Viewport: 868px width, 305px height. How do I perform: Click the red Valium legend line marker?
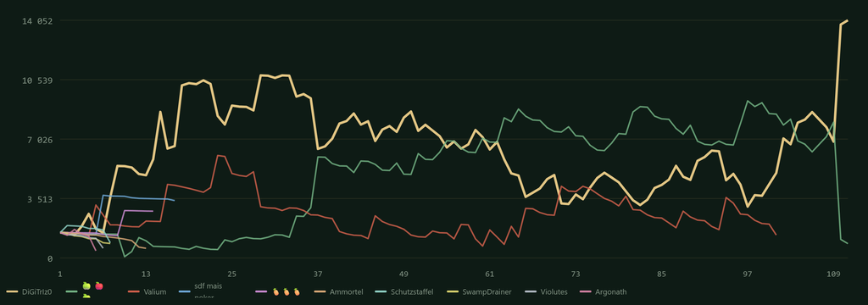(134, 291)
